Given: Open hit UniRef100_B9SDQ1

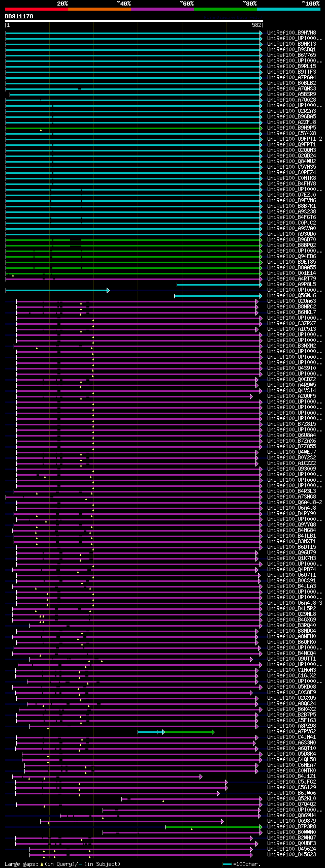Looking at the screenshot, I should coord(291,49).
